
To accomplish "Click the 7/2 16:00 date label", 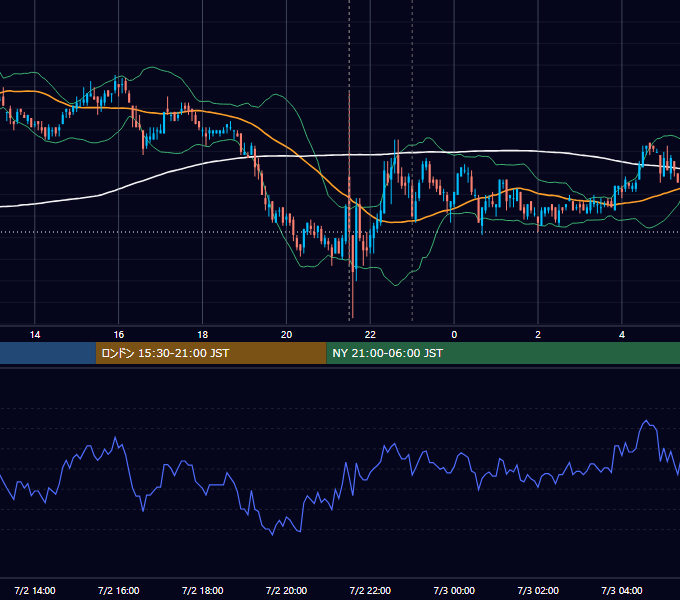I will (118, 590).
